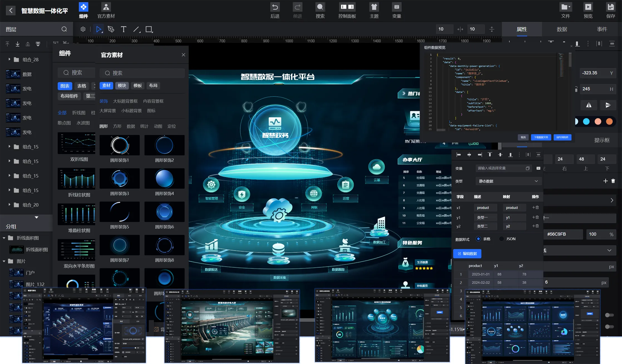This screenshot has width=622, height=364.
Task: Select the pointer selection tool
Action: 99,29
